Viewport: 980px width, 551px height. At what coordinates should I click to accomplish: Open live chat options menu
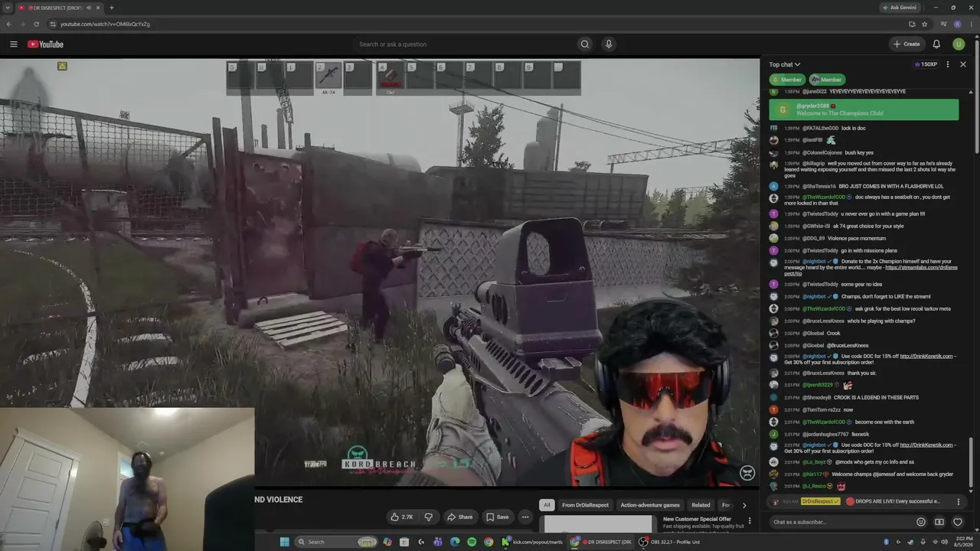948,64
